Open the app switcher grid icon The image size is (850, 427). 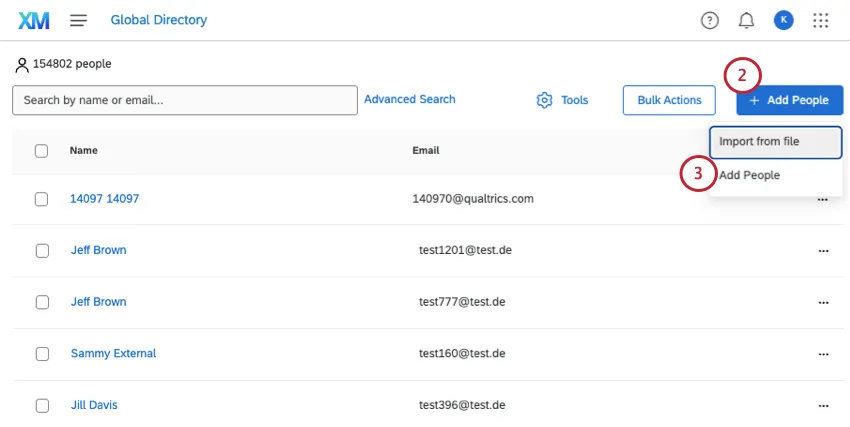(x=821, y=20)
